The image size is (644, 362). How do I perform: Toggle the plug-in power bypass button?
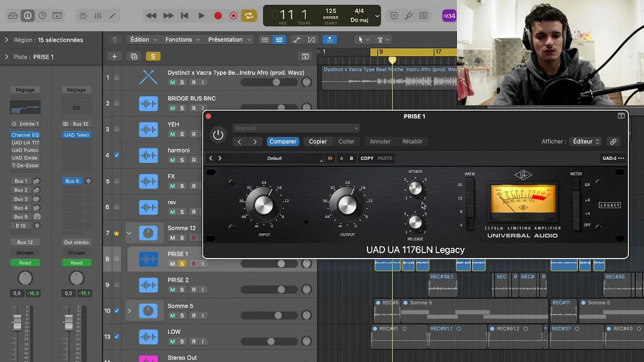[218, 135]
